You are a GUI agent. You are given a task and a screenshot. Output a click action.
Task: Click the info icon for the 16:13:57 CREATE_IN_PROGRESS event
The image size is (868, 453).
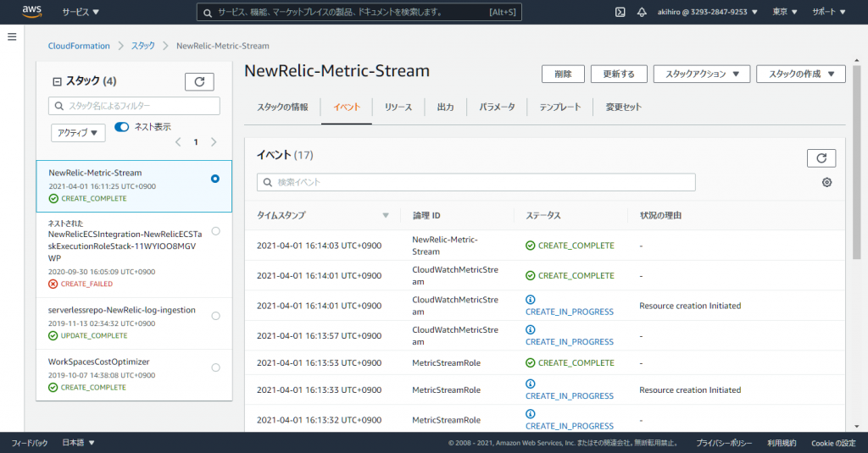click(x=531, y=329)
